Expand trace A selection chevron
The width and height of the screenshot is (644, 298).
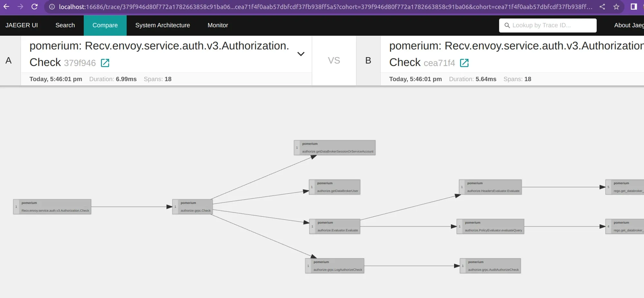(301, 54)
